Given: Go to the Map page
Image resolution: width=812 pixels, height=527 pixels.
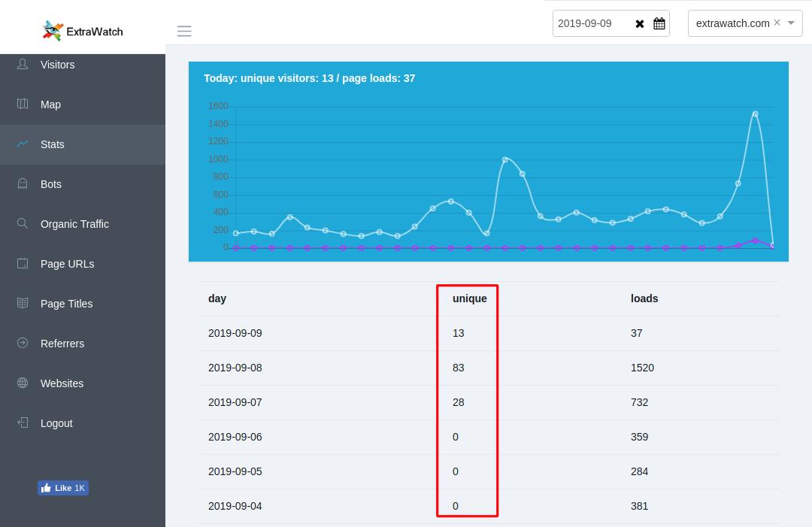Looking at the screenshot, I should (51, 104).
